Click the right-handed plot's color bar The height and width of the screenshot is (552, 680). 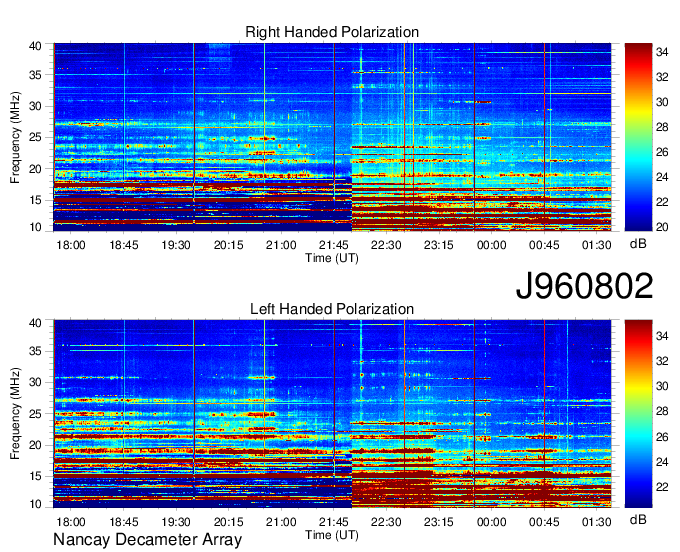coord(638,137)
